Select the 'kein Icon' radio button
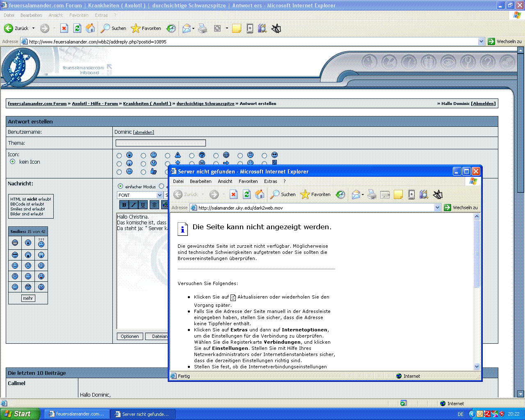 pos(13,162)
